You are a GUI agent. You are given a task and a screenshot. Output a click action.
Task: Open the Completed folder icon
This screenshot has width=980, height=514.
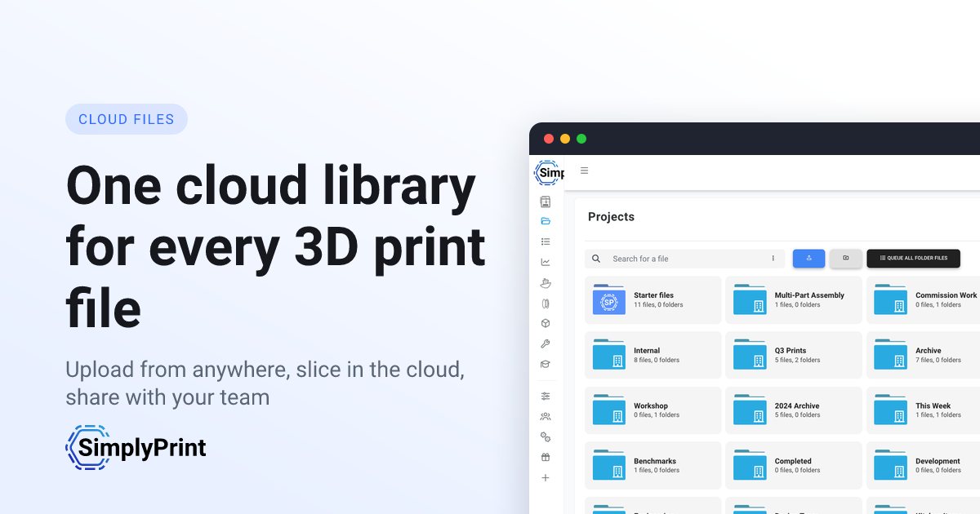click(x=750, y=465)
